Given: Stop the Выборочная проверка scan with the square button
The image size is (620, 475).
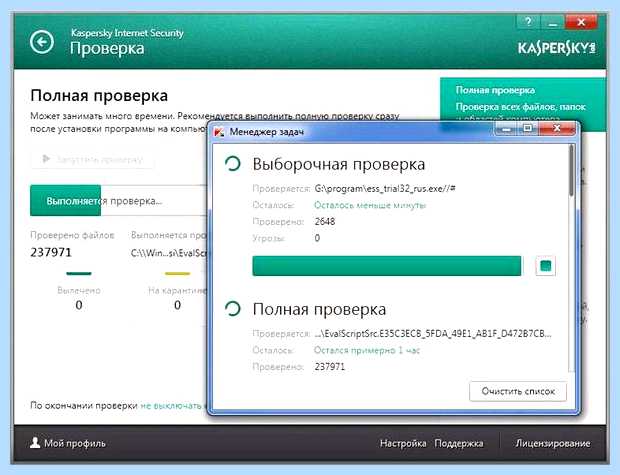Looking at the screenshot, I should pos(546,266).
